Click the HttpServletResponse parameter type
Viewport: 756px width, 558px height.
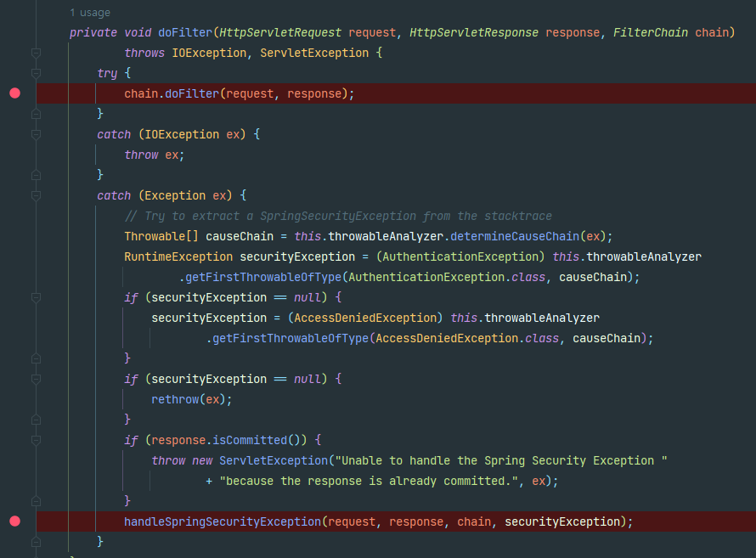pyautogui.click(x=474, y=32)
